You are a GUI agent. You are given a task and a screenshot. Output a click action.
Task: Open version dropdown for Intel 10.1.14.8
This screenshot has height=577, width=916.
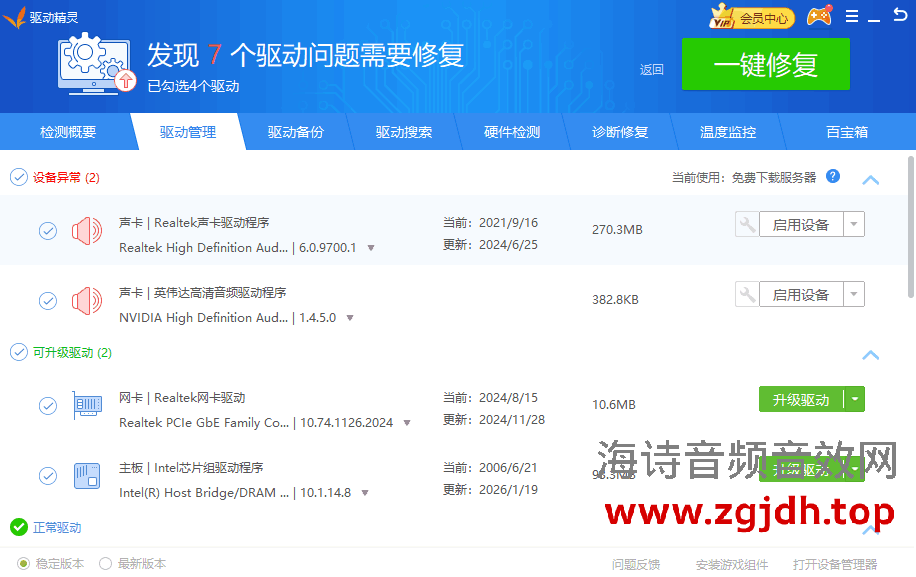[x=365, y=493]
